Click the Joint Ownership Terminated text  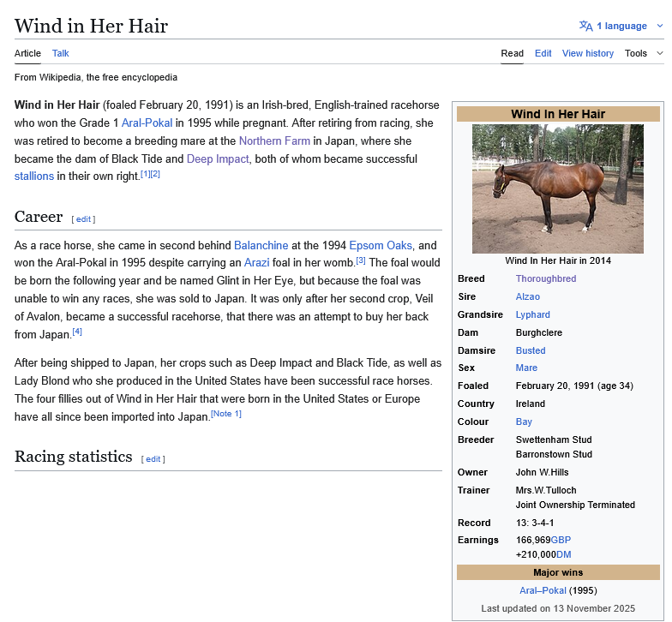tap(575, 505)
